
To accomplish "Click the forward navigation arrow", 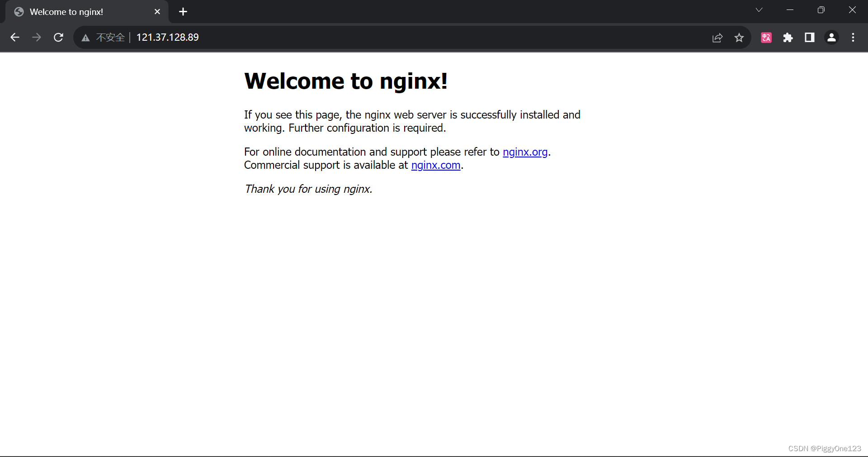I will coord(37,38).
